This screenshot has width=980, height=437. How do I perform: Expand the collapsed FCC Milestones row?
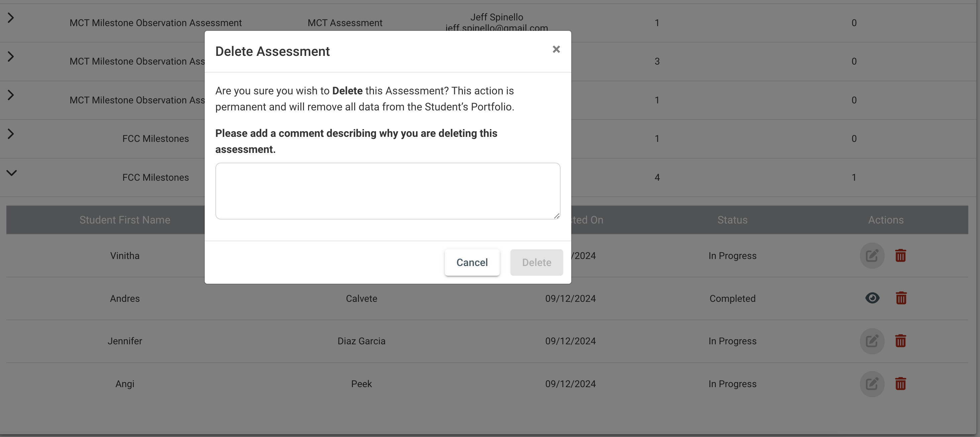(x=11, y=134)
